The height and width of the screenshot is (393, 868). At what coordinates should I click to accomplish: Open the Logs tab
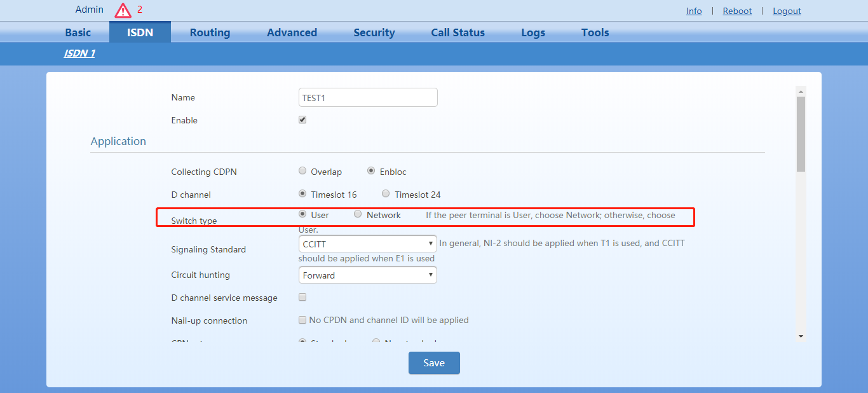tap(533, 32)
